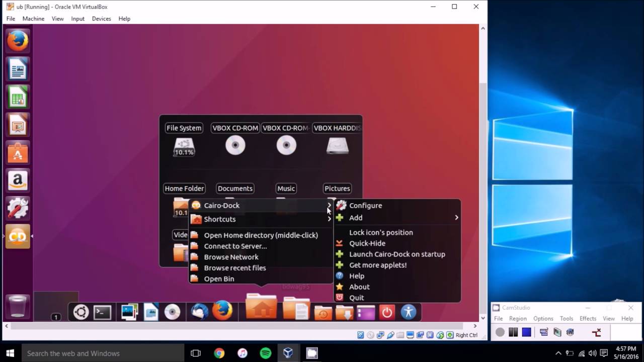The width and height of the screenshot is (644, 362).
Task: Open document writer icon in Cairo dock
Action: [x=151, y=312]
